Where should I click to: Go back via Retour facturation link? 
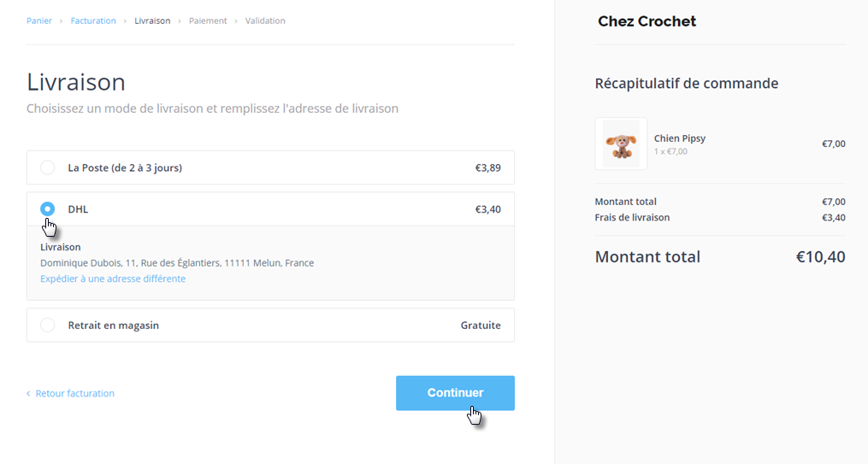[x=74, y=394]
